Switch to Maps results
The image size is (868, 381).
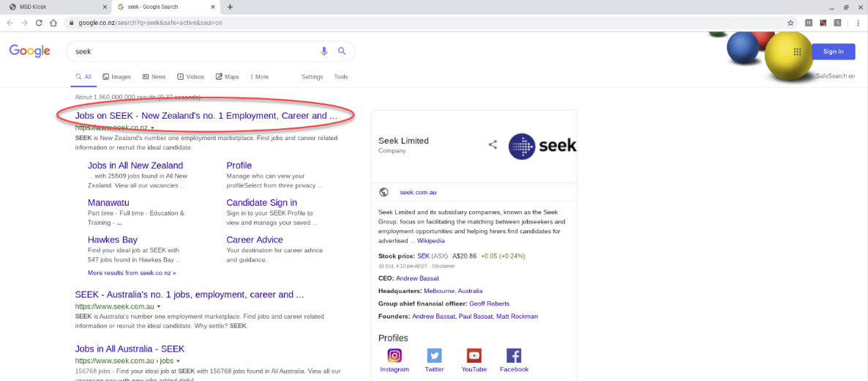tap(227, 76)
